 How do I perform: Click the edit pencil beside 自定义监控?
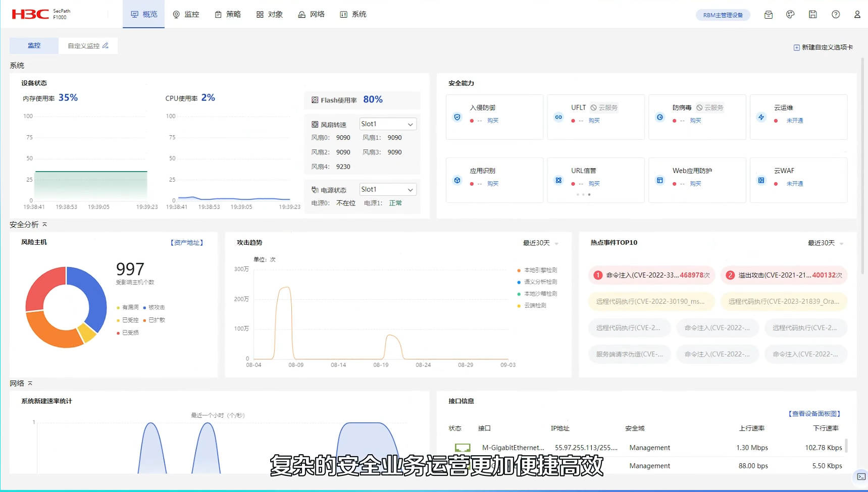pyautogui.click(x=106, y=45)
